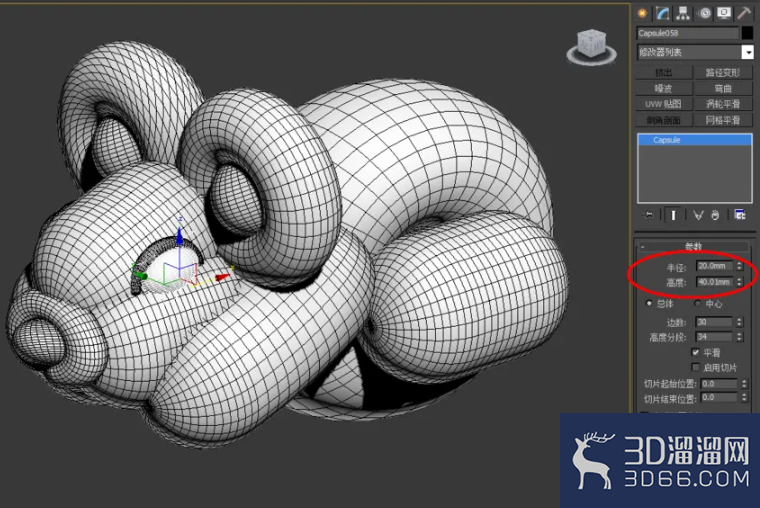Switch to the Modify panel tab
This screenshot has width=760, height=508.
(x=663, y=13)
